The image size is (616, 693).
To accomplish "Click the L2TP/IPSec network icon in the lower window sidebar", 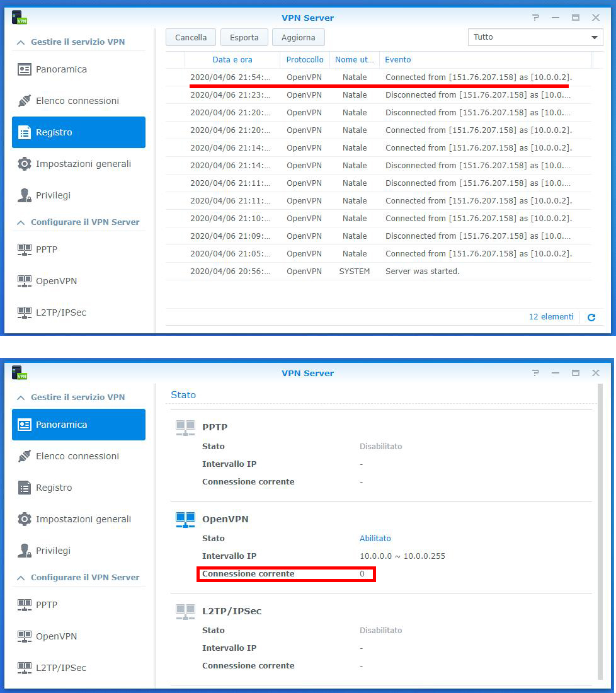I will 25,668.
